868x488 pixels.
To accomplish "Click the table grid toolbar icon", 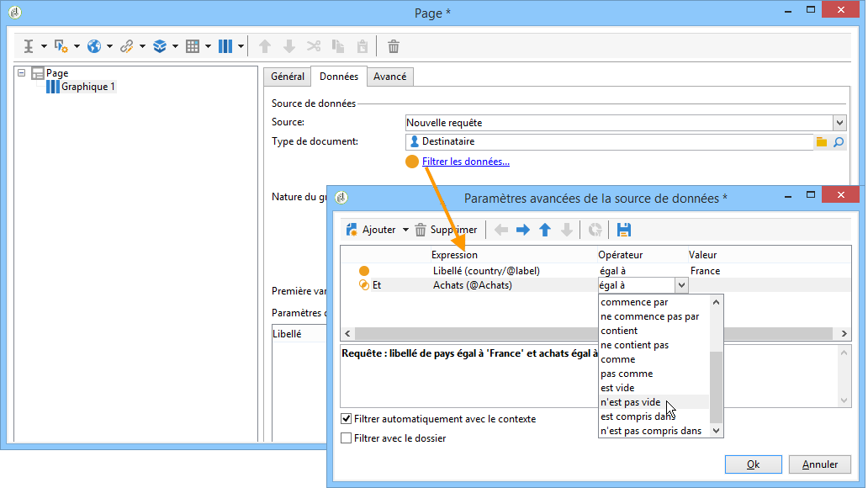I will (193, 46).
